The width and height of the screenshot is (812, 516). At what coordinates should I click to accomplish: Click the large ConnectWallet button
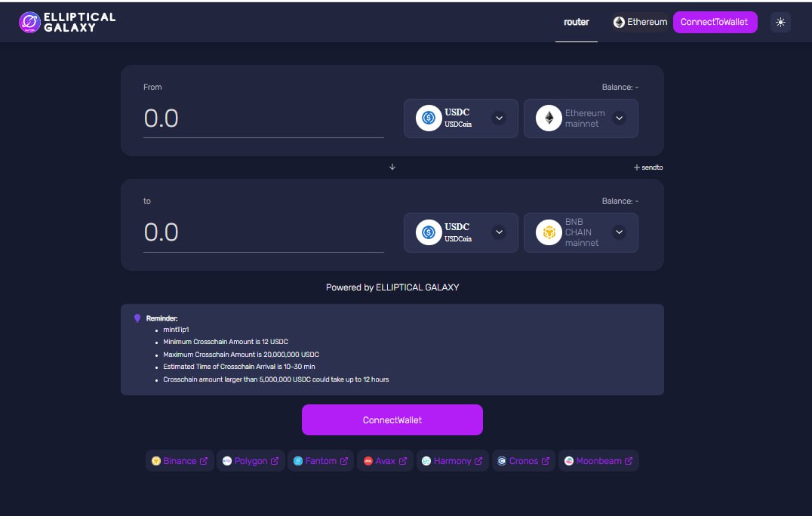pyautogui.click(x=392, y=419)
